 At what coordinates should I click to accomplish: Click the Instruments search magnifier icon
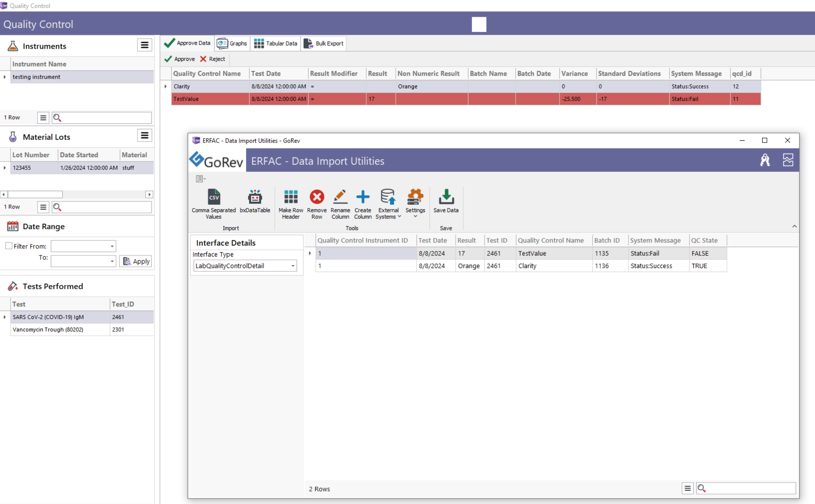tap(57, 118)
